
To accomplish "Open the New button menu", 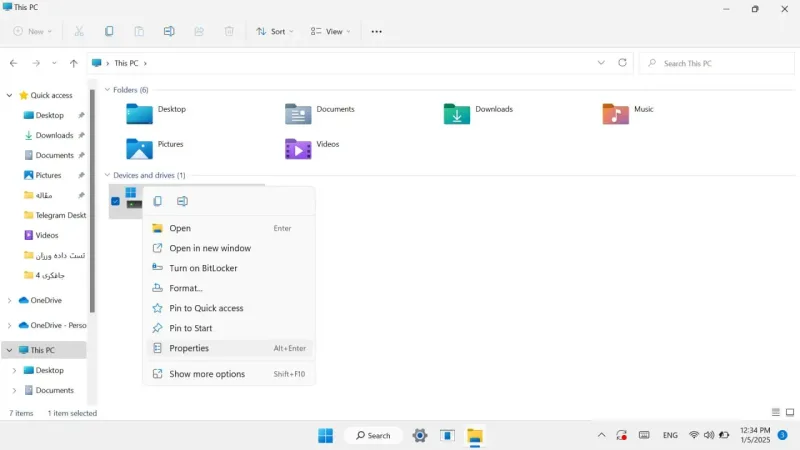I will [x=33, y=32].
